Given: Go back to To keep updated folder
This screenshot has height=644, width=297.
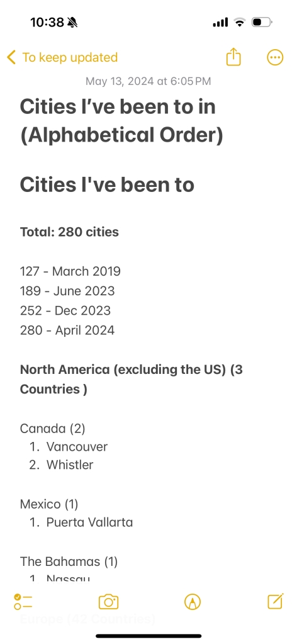Looking at the screenshot, I should (x=70, y=57).
